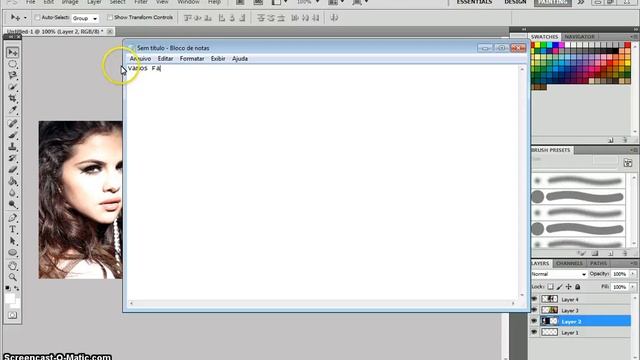Select the Elliptical Marquee tool
Image resolution: width=640 pixels, height=360 pixels.
click(13, 64)
